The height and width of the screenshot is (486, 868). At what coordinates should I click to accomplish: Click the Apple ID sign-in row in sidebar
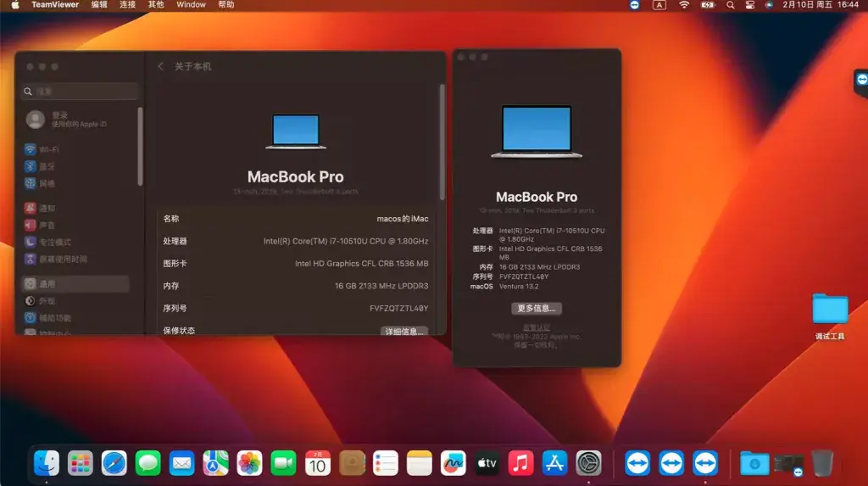79,119
